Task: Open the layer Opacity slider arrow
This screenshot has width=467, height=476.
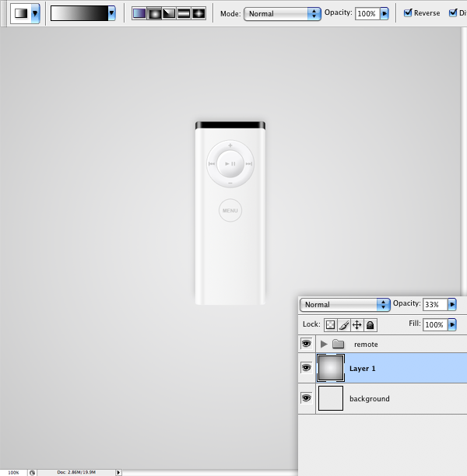Action: tap(452, 304)
